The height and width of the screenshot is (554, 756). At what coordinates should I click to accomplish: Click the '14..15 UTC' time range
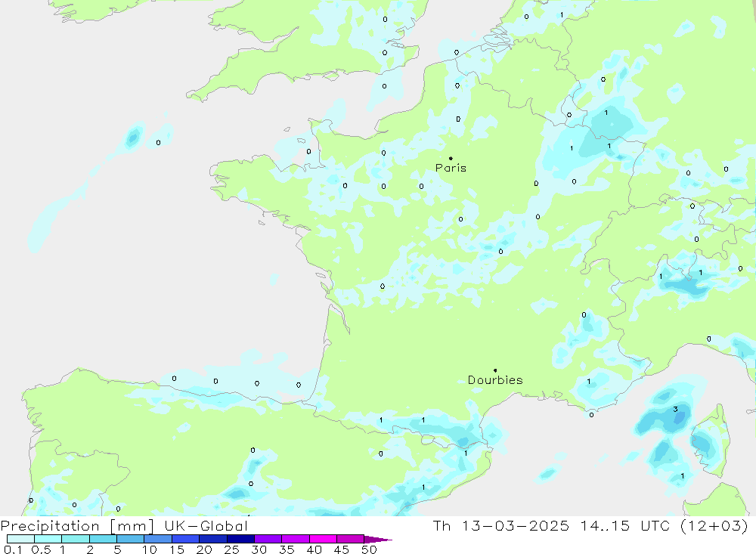[625, 525]
